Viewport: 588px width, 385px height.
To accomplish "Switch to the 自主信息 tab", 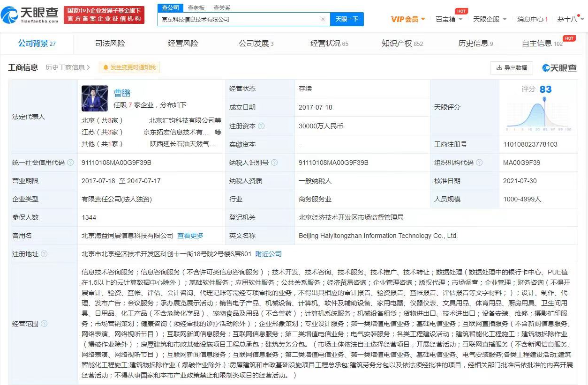I will coord(542,44).
